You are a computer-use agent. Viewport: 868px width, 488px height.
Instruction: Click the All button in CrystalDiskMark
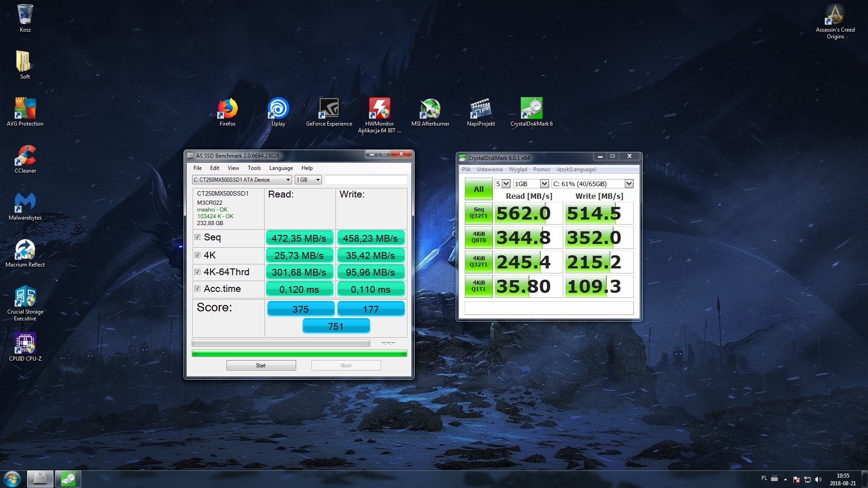tap(478, 189)
